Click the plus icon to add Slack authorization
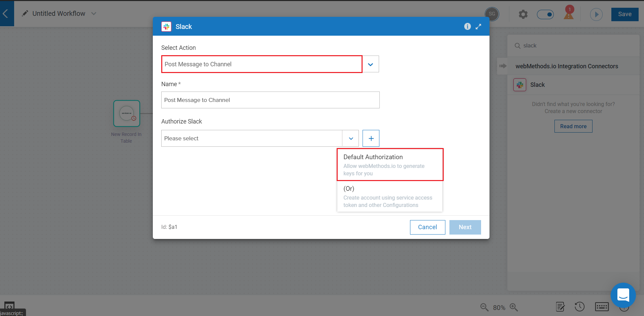Screen dimensions: 644x316 (x=371, y=138)
